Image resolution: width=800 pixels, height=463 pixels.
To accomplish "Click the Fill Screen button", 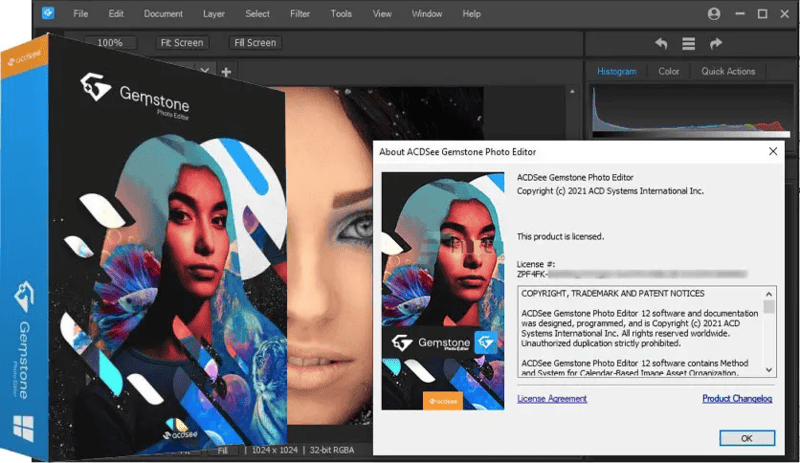I will tap(255, 43).
